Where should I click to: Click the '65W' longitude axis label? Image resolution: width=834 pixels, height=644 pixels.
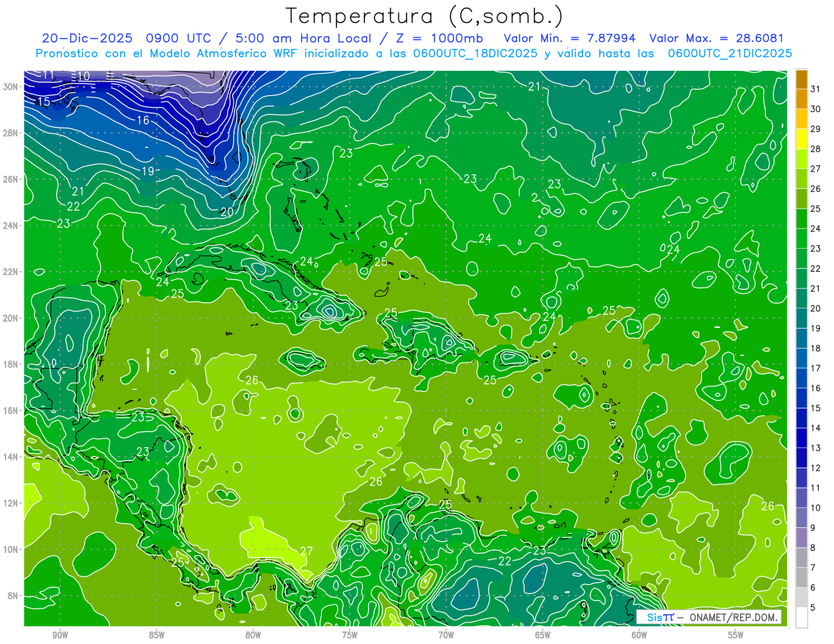click(543, 635)
